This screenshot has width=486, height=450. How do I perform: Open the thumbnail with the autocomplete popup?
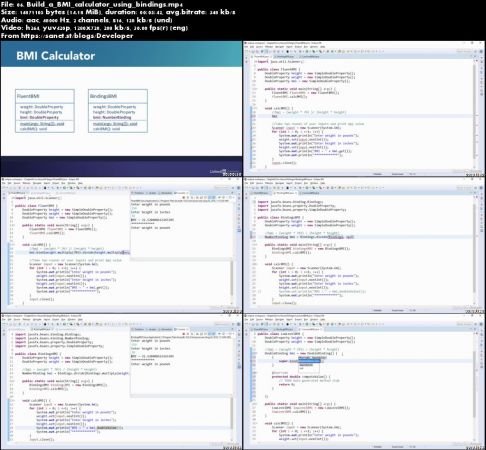click(364, 381)
